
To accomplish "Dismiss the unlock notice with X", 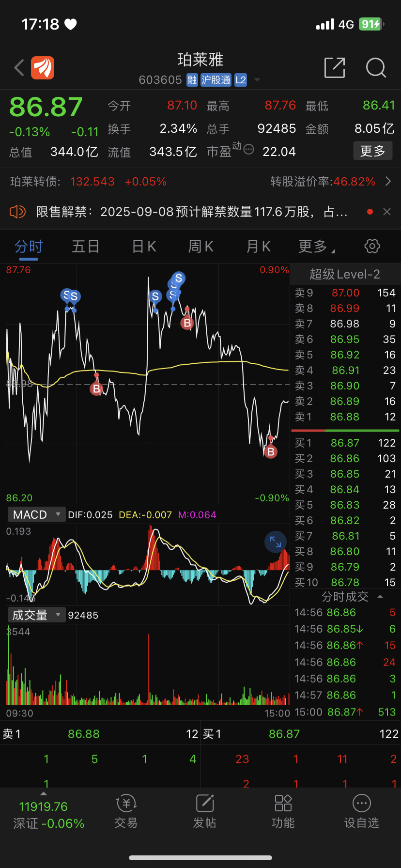I will tap(387, 212).
